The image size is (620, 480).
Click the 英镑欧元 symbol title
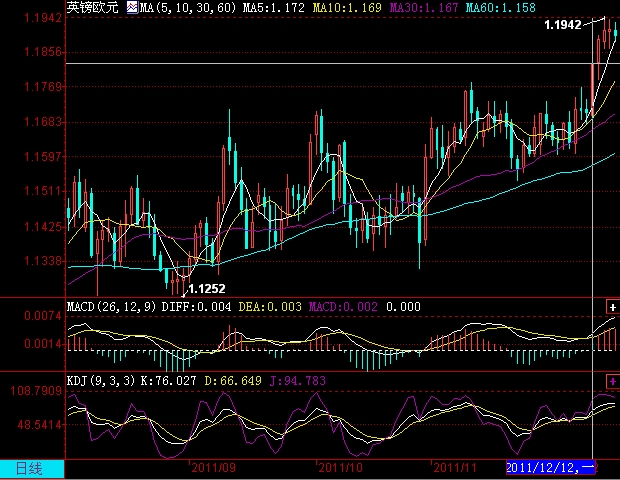93,7
